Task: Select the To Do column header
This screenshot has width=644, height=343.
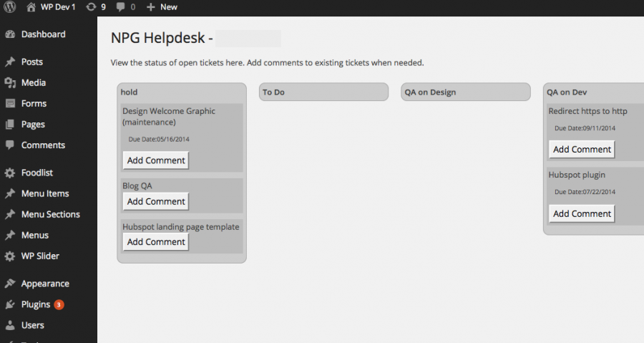Action: (323, 92)
